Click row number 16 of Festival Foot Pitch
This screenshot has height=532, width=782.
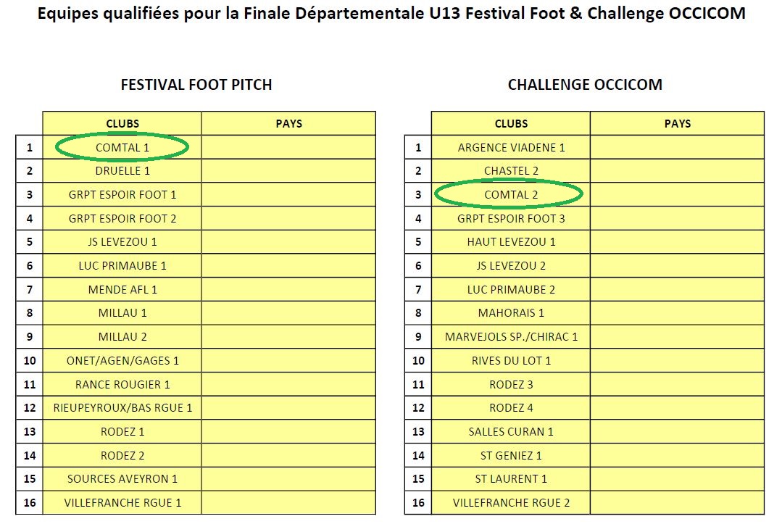(x=30, y=502)
